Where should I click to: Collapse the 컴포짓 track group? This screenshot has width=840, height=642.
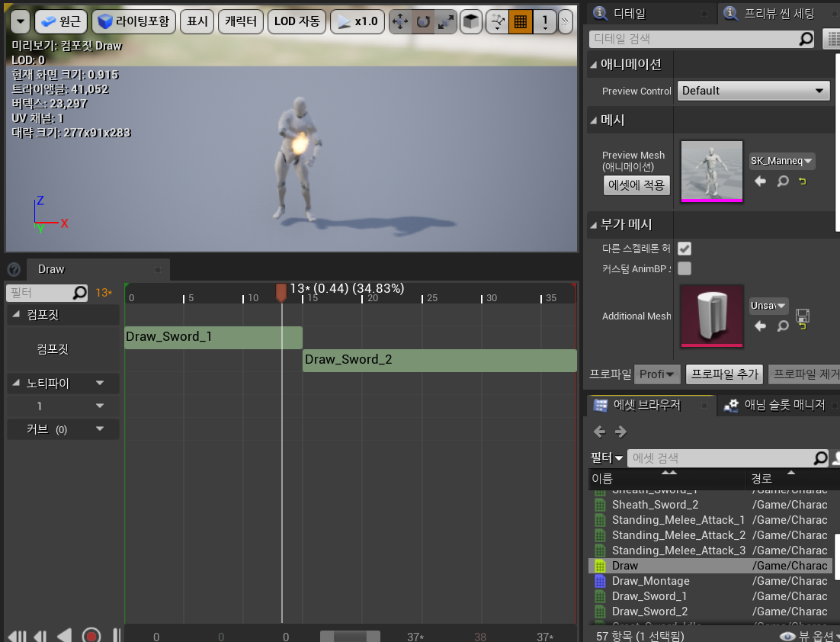[16, 314]
